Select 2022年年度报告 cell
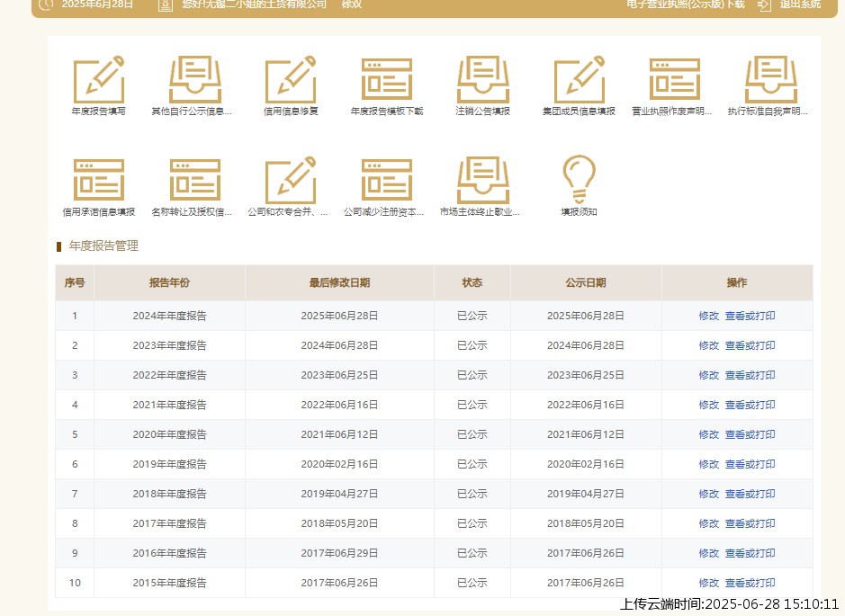Image resolution: width=845 pixels, height=616 pixels. (x=170, y=375)
